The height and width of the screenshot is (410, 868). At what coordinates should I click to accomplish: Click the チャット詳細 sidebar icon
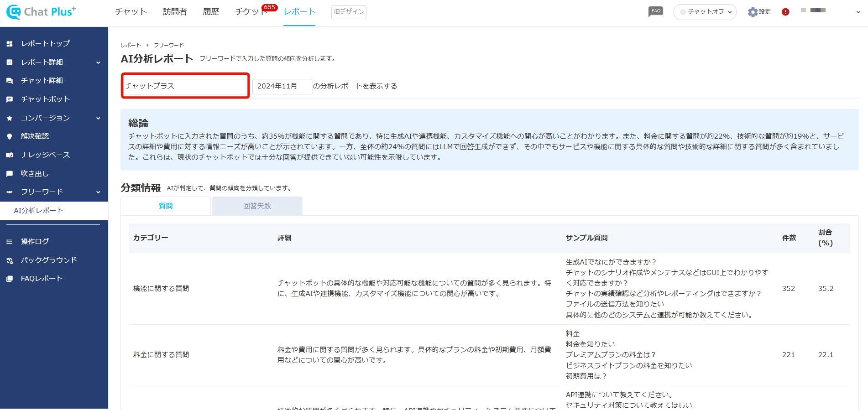tap(9, 81)
